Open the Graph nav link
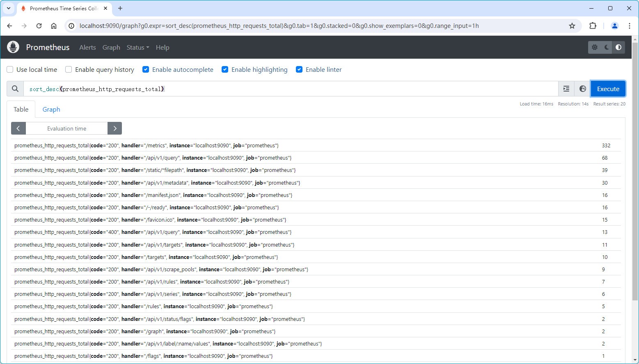Screen dimensions: 639x364 click(x=111, y=47)
